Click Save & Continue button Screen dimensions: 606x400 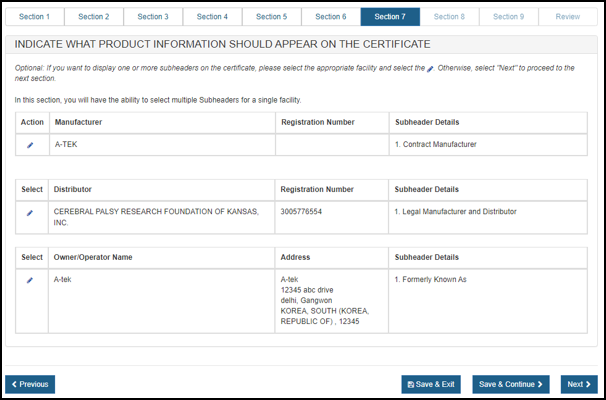click(511, 384)
